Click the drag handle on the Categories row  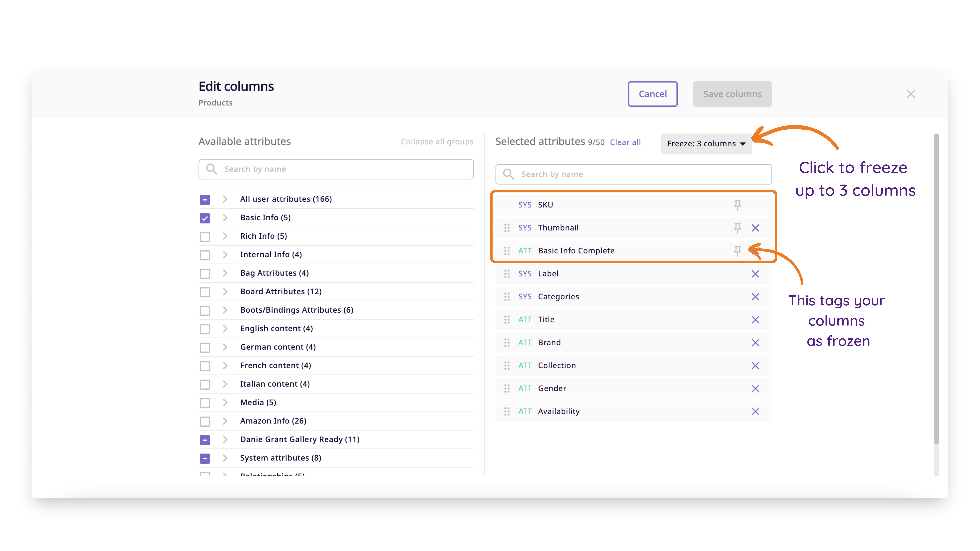click(x=507, y=297)
